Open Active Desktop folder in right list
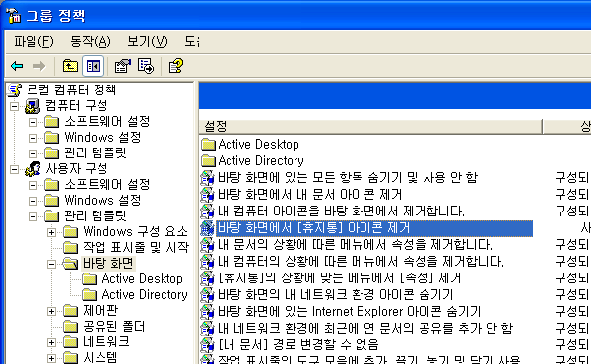This screenshot has height=364, width=591. (x=258, y=145)
